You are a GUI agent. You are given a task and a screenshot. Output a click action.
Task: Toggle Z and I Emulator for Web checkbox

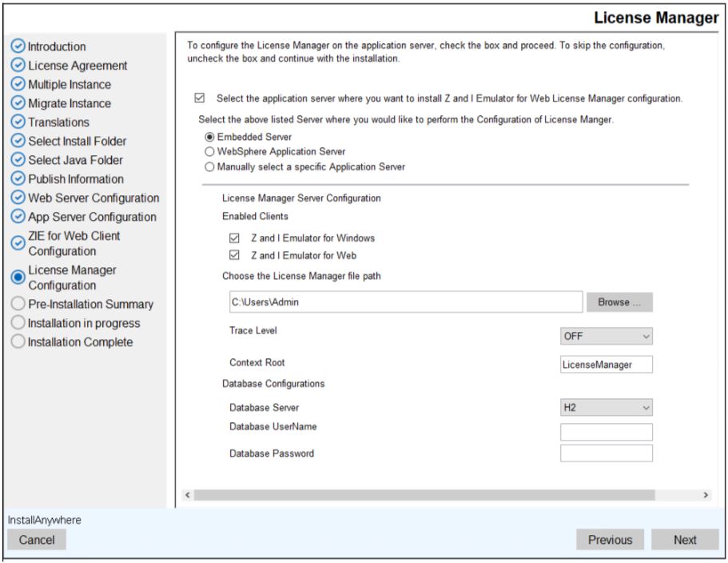[235, 255]
